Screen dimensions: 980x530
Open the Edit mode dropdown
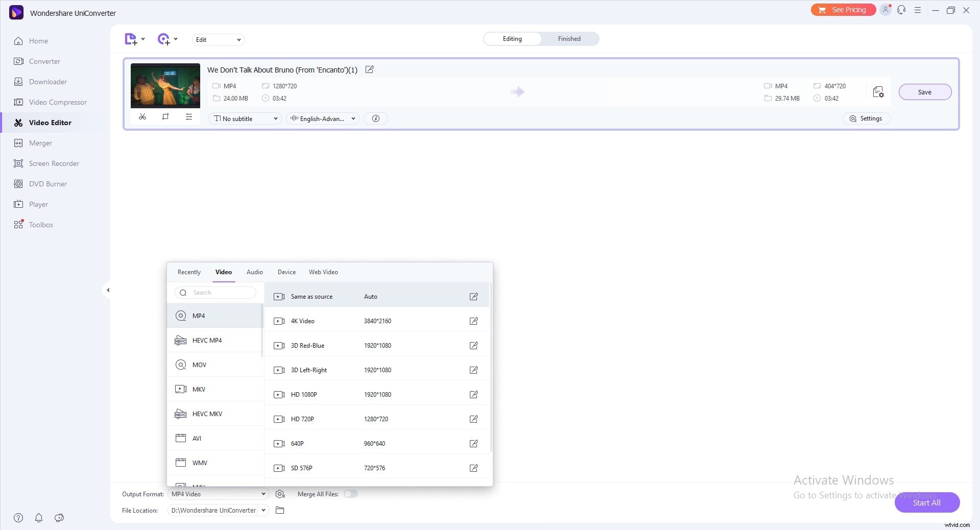click(x=218, y=39)
